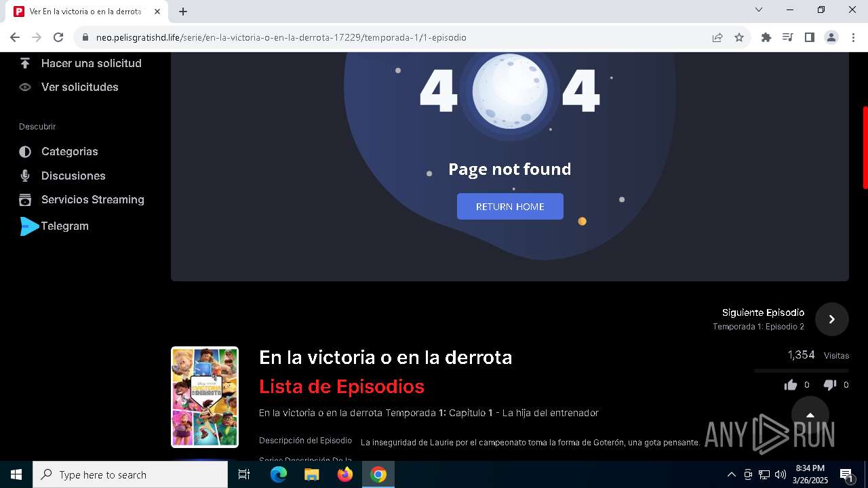The height and width of the screenshot is (488, 868).
Task: Open the media control icon
Action: tap(788, 37)
